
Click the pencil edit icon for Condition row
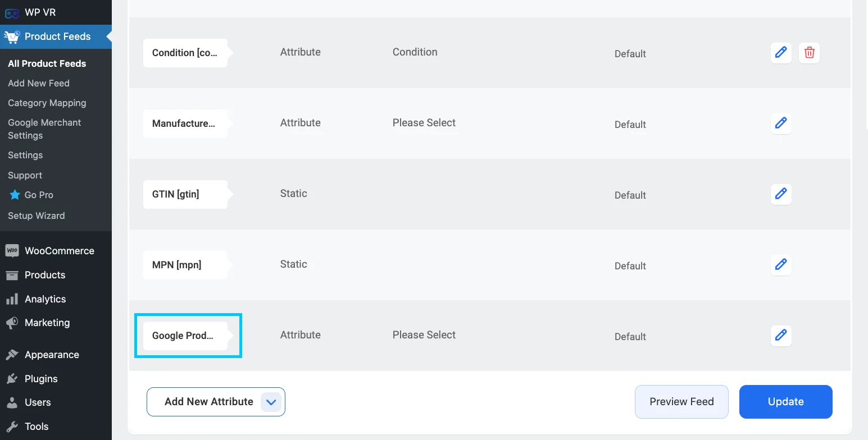coord(780,53)
